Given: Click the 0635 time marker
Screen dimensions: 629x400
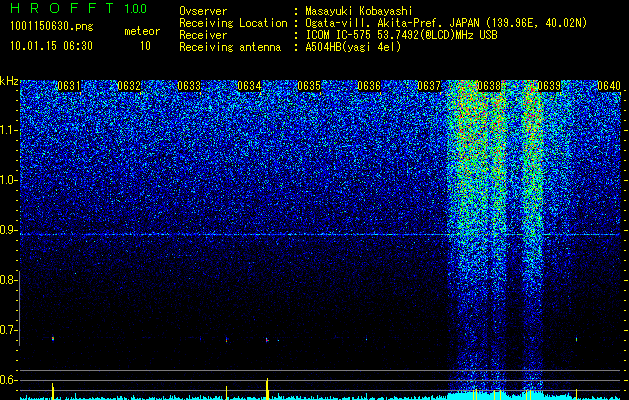Looking at the screenshot, I should click(309, 86).
